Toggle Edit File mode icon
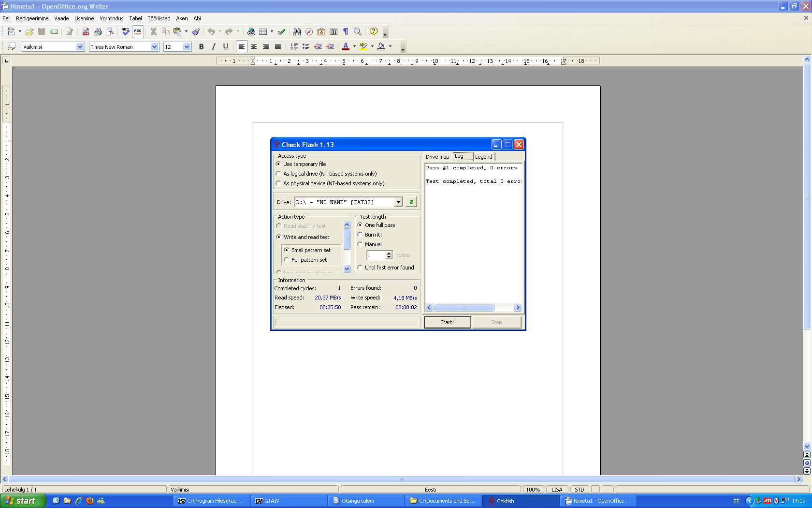Screen dimensions: 812x508 pyautogui.click(x=70, y=32)
